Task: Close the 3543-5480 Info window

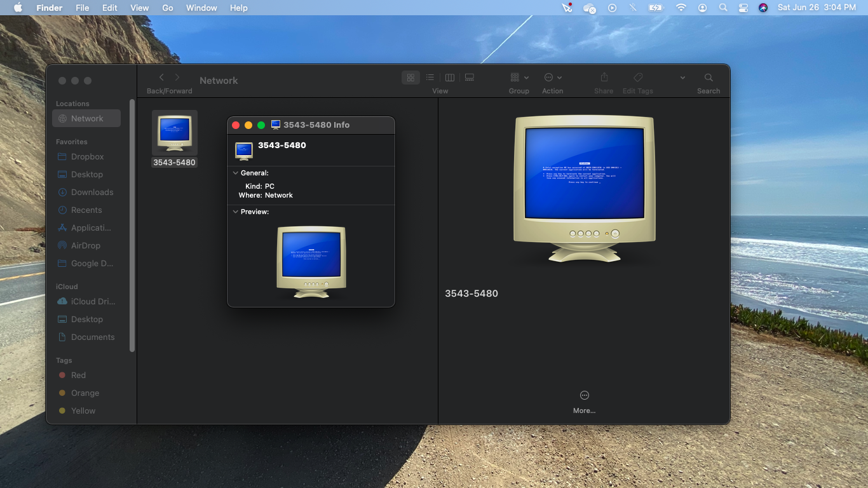Action: 236,125
